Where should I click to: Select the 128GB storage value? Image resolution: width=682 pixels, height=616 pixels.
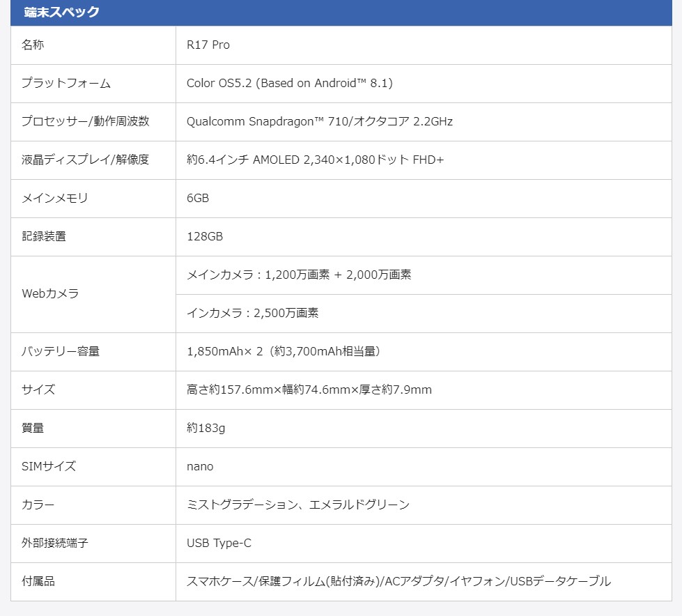[x=205, y=236]
